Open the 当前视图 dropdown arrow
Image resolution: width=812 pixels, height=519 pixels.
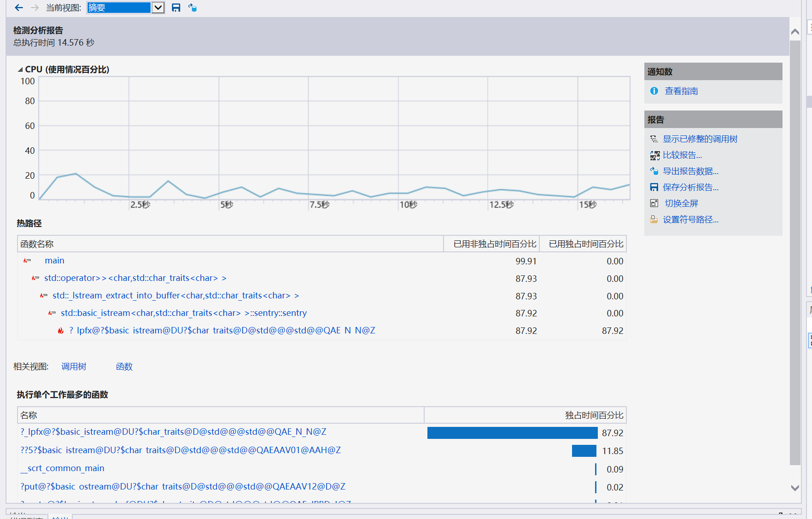coord(158,8)
